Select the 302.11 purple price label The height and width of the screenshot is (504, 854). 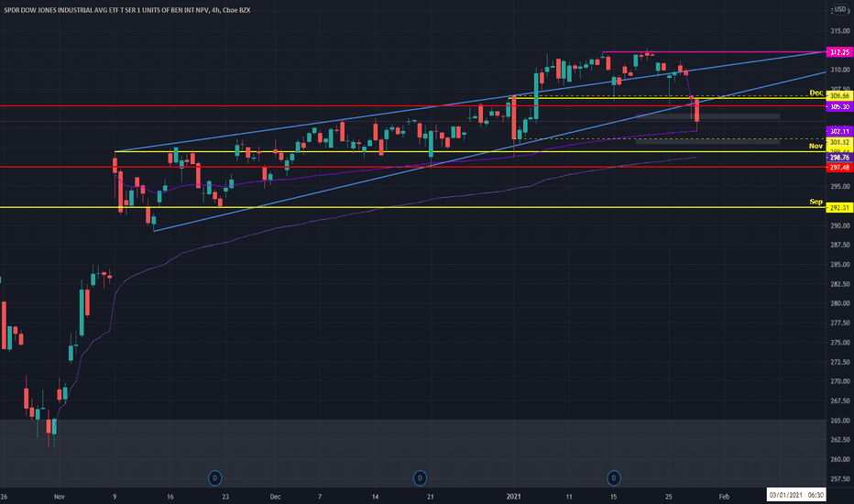pyautogui.click(x=839, y=131)
